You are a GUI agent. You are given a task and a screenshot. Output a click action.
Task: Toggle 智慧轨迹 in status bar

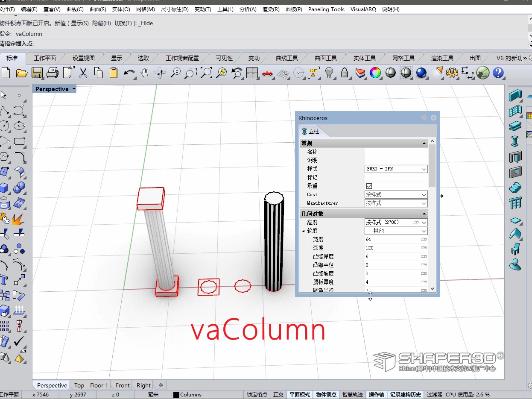pyautogui.click(x=353, y=394)
